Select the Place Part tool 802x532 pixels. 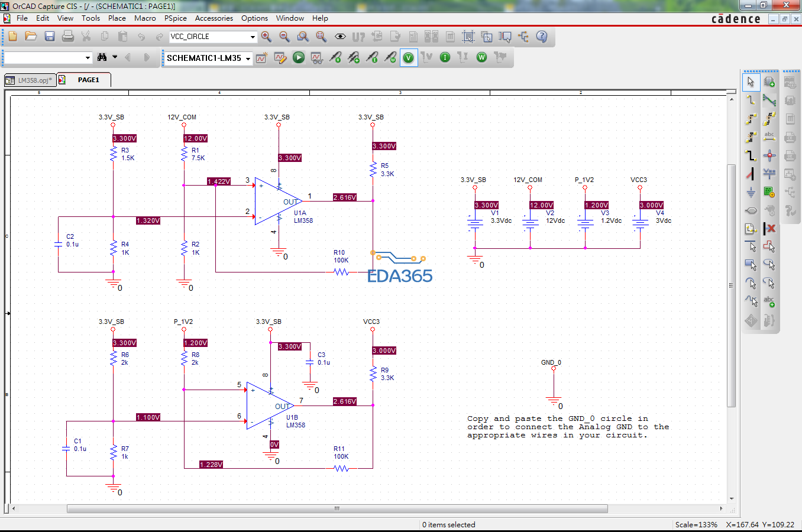pyautogui.click(x=769, y=82)
